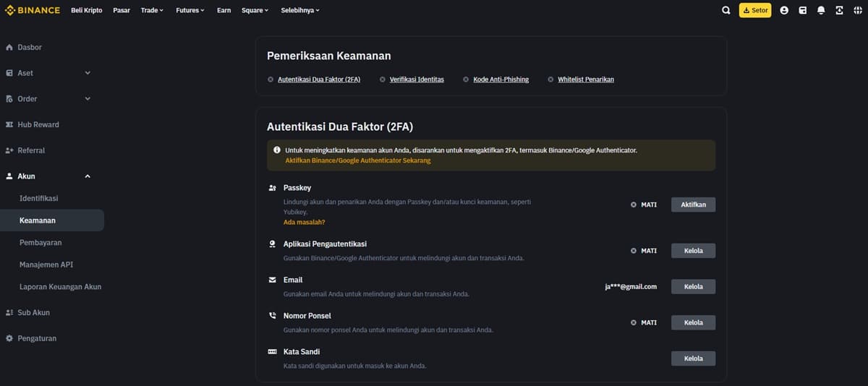
Task: Click MATI status in Passkey row
Action: [649, 205]
